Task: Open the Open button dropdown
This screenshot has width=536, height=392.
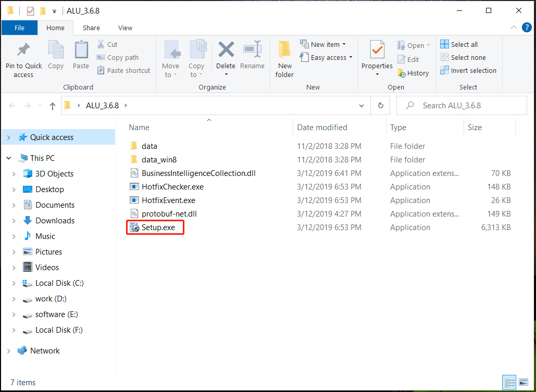Action: pos(428,45)
